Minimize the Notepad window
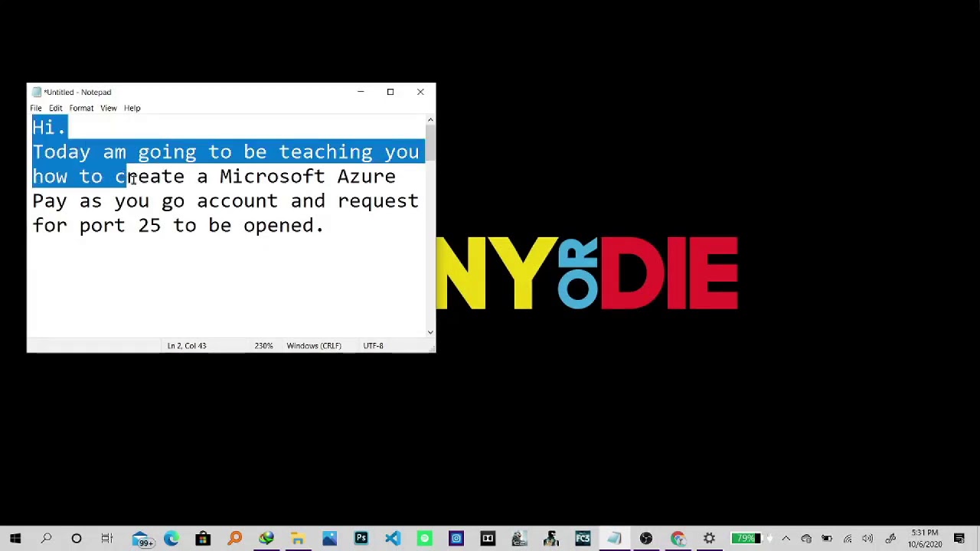This screenshot has height=551, width=980. coord(361,92)
